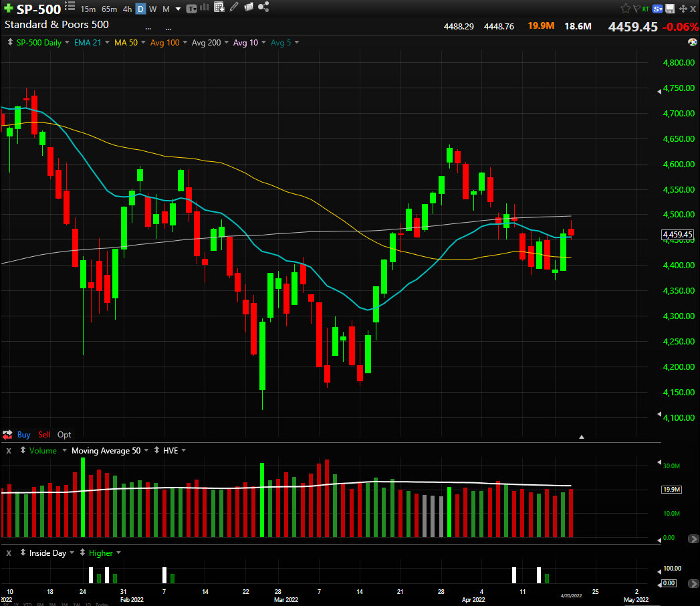Click the green RT realtime indicator
700x606 pixels.
(646, 9)
